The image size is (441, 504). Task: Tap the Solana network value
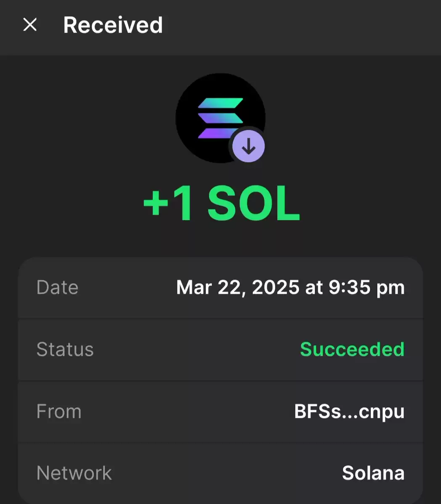tap(373, 473)
